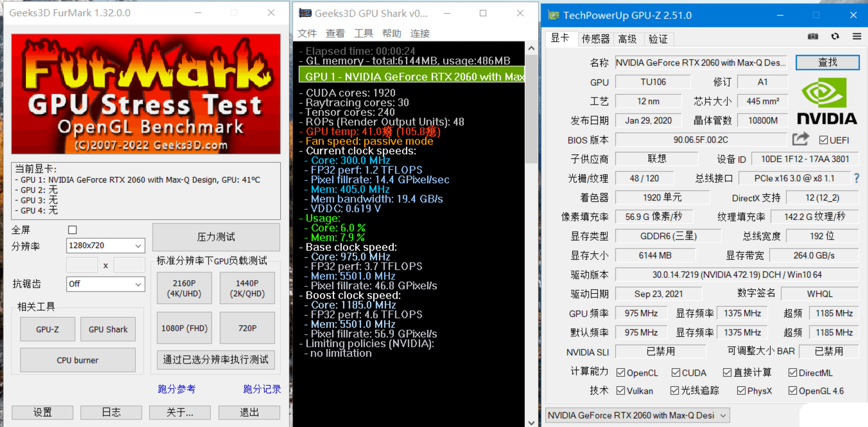Click the 2160P (4K/UHD) preset button
868x427 pixels.
tap(184, 288)
